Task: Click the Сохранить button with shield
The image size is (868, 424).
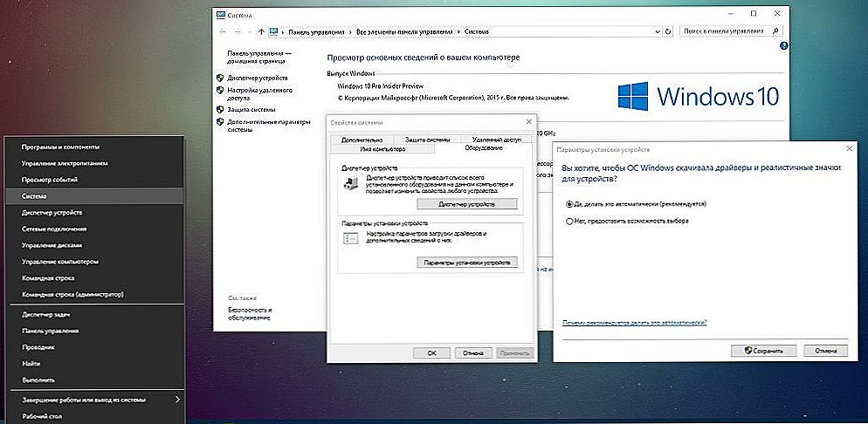Action: coord(764,351)
